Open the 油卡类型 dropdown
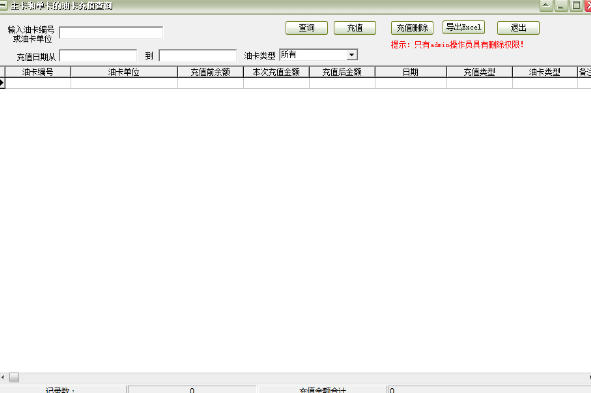 click(352, 55)
